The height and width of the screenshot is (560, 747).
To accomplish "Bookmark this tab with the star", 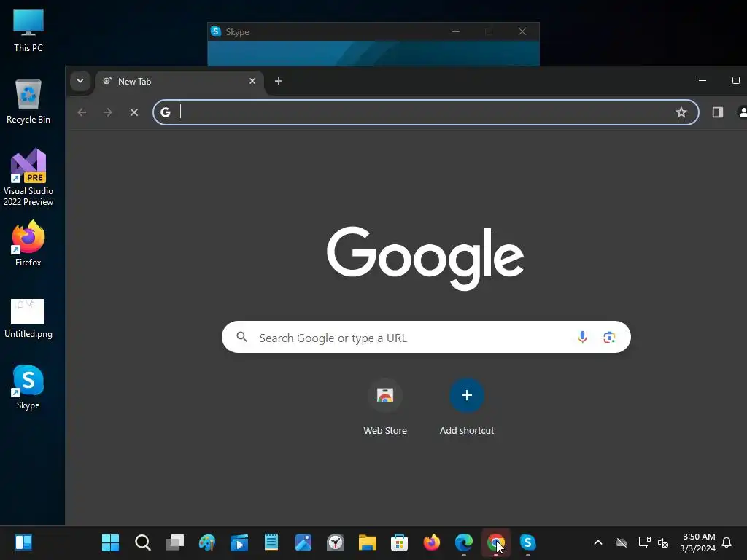I will tap(681, 112).
